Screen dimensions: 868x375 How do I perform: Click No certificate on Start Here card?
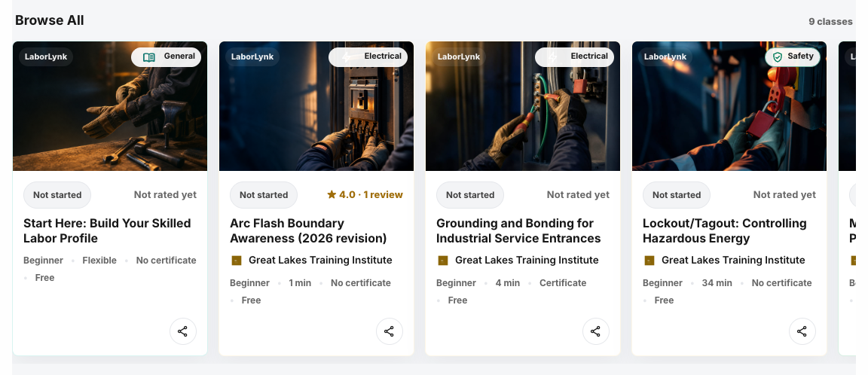[x=166, y=261]
